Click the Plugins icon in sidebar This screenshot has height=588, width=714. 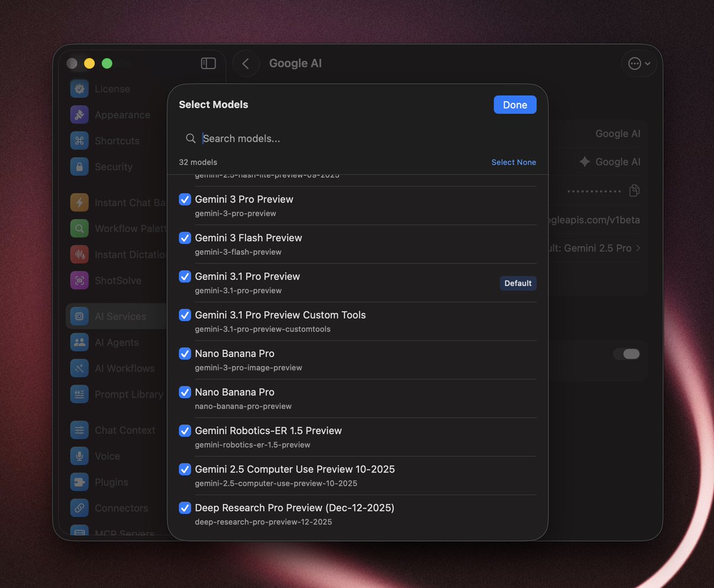79,482
